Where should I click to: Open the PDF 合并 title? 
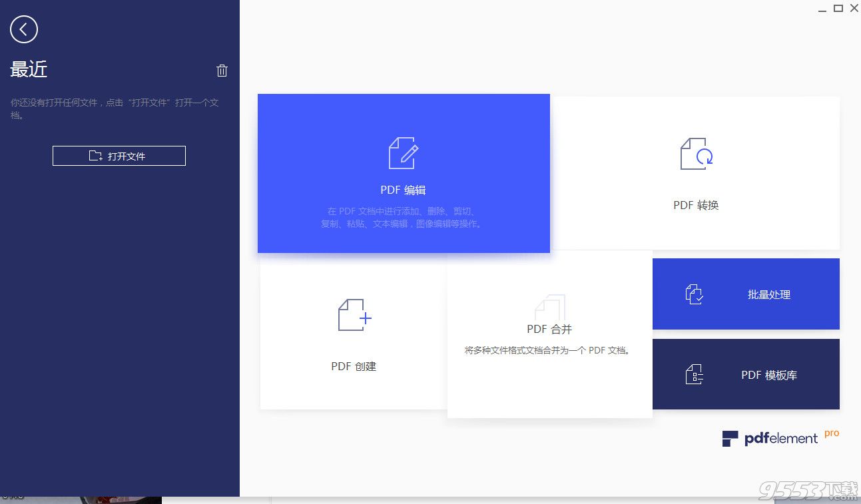click(x=549, y=329)
